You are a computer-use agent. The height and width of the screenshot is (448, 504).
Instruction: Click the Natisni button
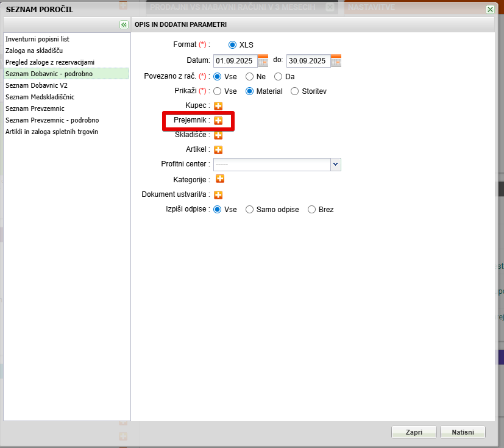[x=463, y=432]
